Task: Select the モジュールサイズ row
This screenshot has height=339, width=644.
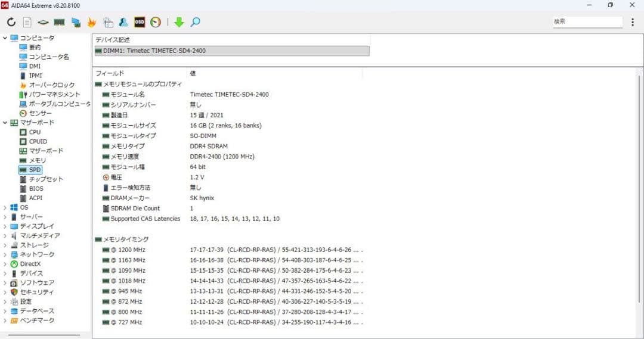Action: (228, 126)
